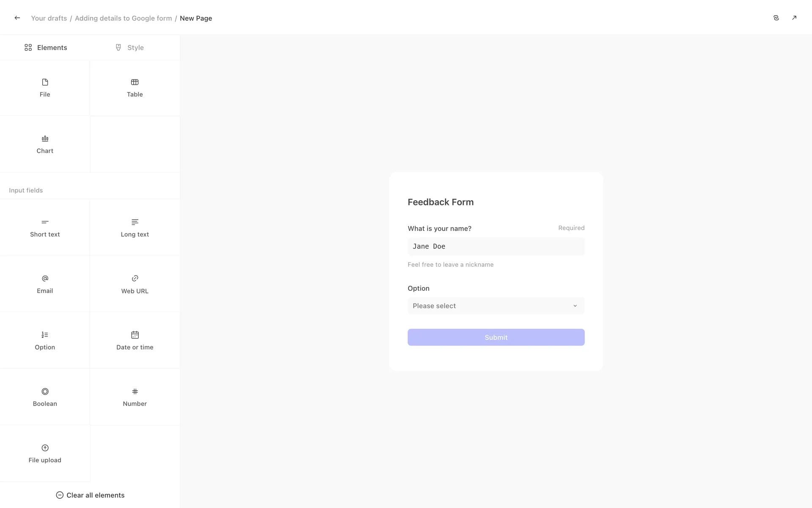This screenshot has height=508, width=812.
Task: Open Adding details to Google form breadcrumb
Action: click(123, 18)
